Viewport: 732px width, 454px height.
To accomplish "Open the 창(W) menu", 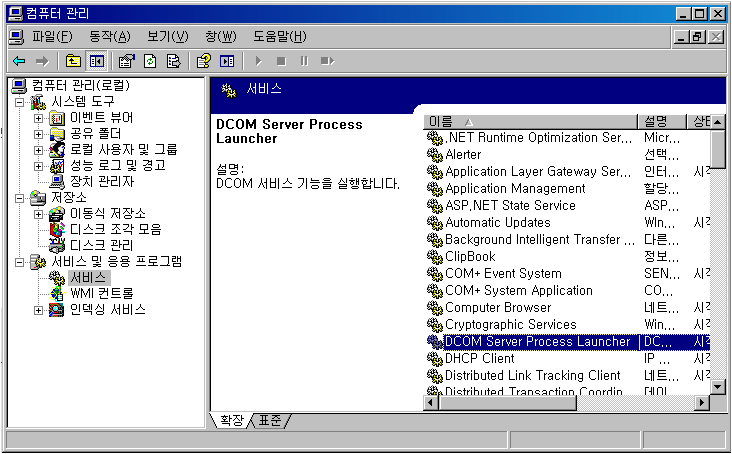I will [x=221, y=36].
